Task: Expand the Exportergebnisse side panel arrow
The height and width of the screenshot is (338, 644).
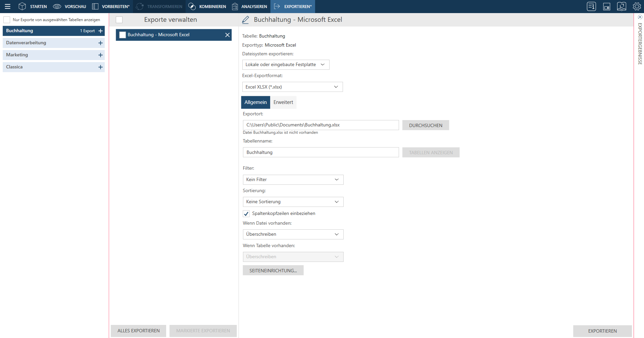Action: click(640, 17)
